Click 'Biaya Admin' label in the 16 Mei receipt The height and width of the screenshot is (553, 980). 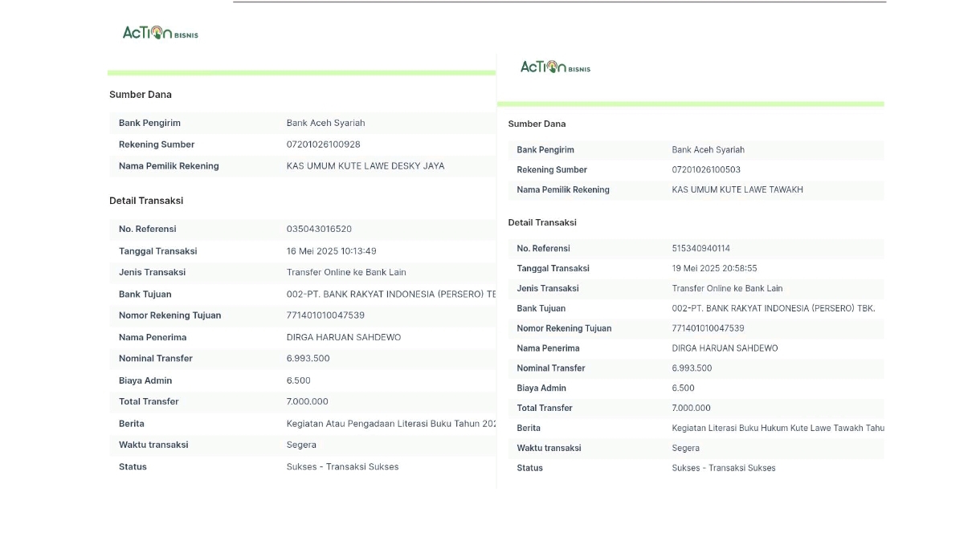coord(145,381)
